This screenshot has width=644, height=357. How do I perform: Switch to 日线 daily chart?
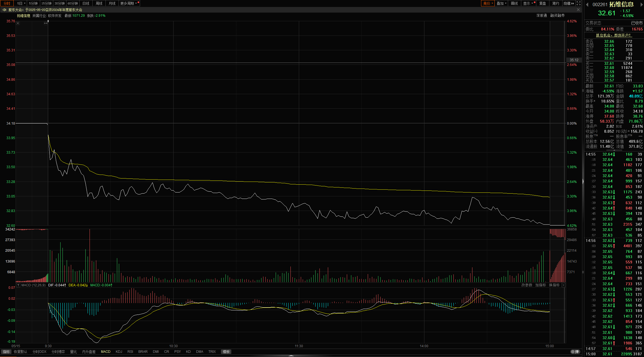point(86,3)
